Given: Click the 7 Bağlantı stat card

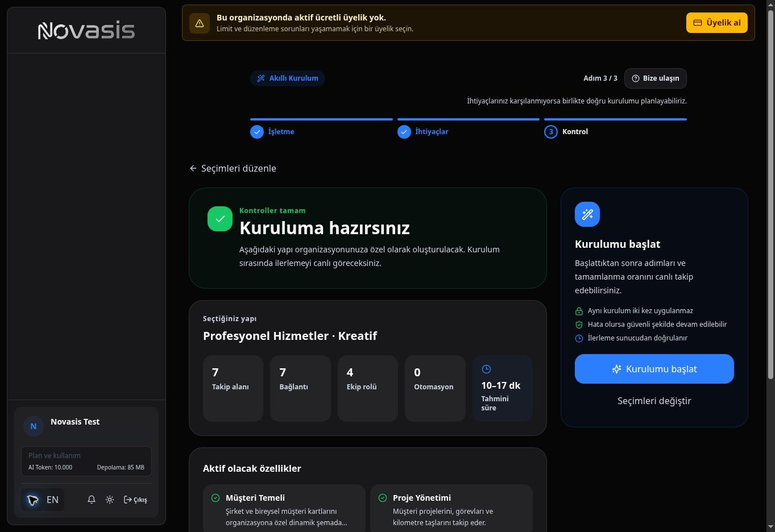Looking at the screenshot, I should pos(300,389).
